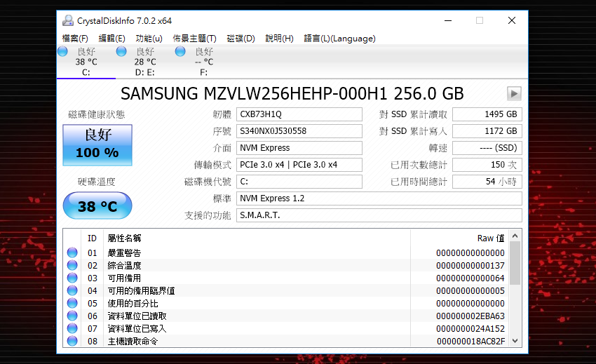The image size is (596, 364).
Task: Click the status orb for attribute 04
Action: [x=72, y=290]
